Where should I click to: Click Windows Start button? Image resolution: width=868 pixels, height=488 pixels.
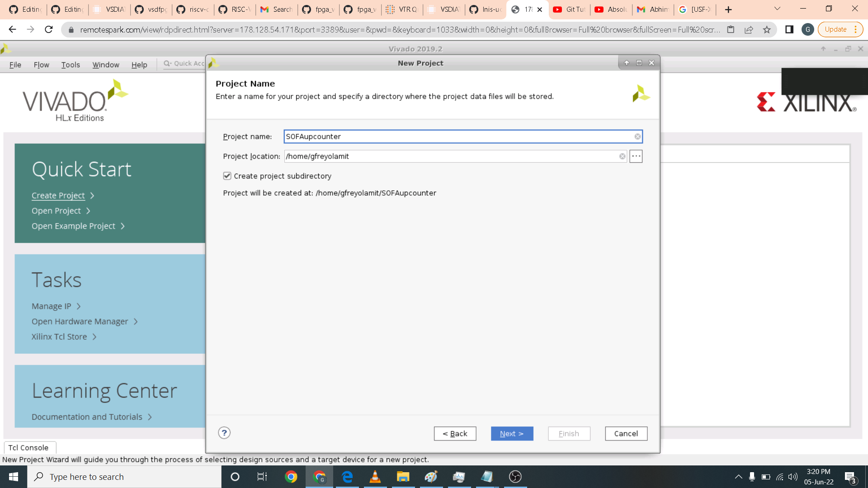(x=14, y=477)
